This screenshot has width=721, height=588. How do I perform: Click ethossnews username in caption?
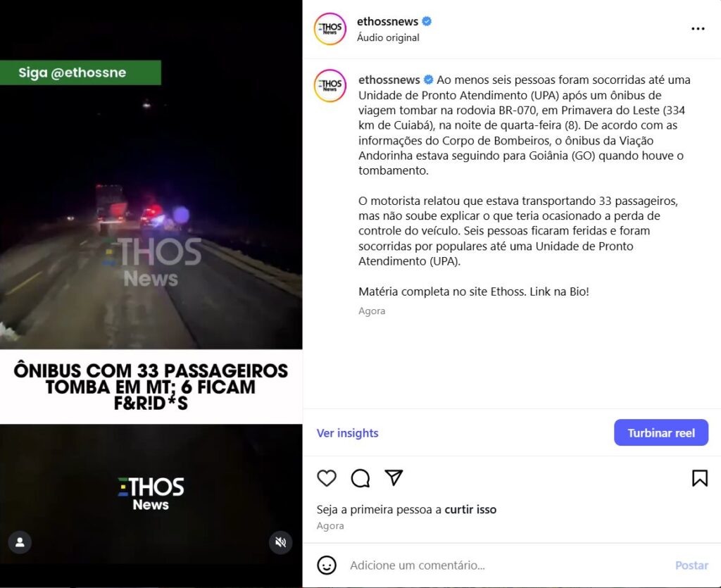click(x=389, y=80)
